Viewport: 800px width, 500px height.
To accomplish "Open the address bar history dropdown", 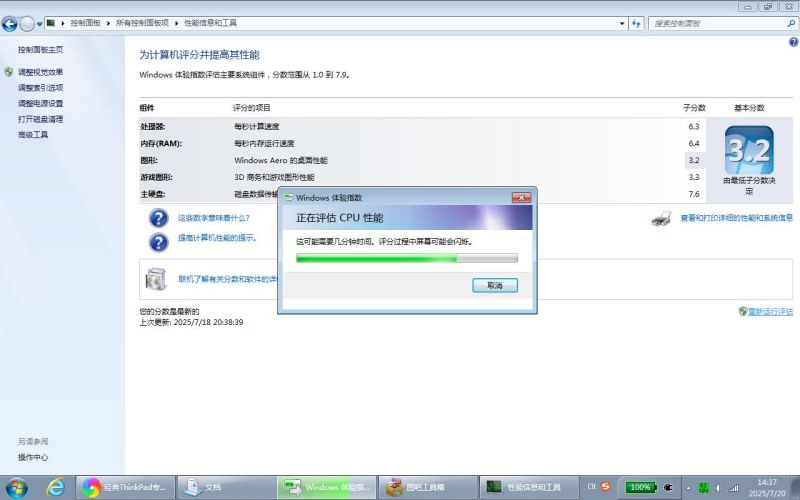I will [x=622, y=23].
